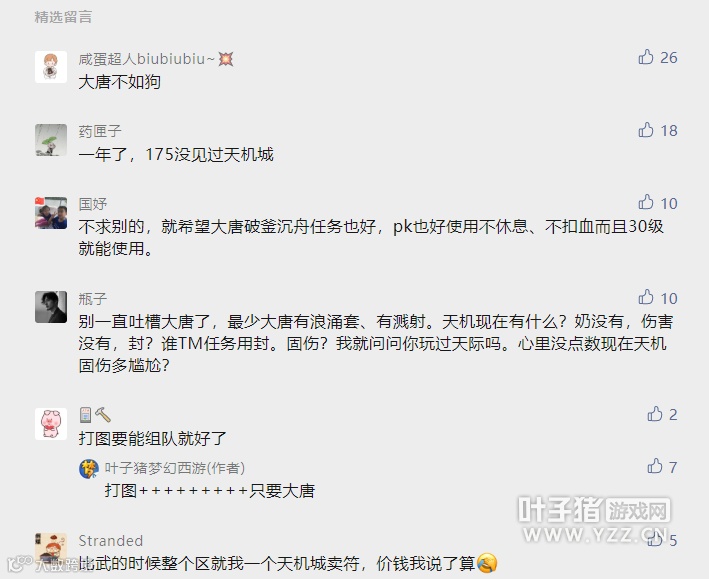Screen dimensions: 709x579
Task: Click Stranded's avatar image
Action: pos(51,549)
